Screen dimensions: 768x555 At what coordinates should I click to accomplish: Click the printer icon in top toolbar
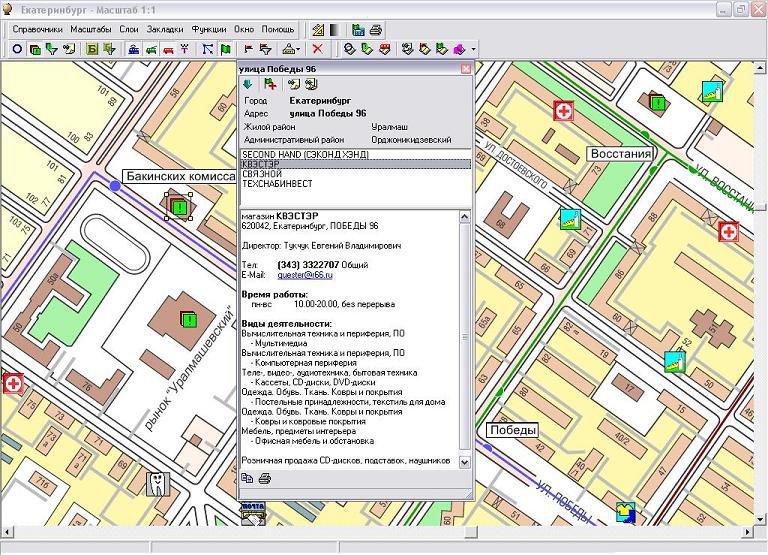click(x=375, y=30)
